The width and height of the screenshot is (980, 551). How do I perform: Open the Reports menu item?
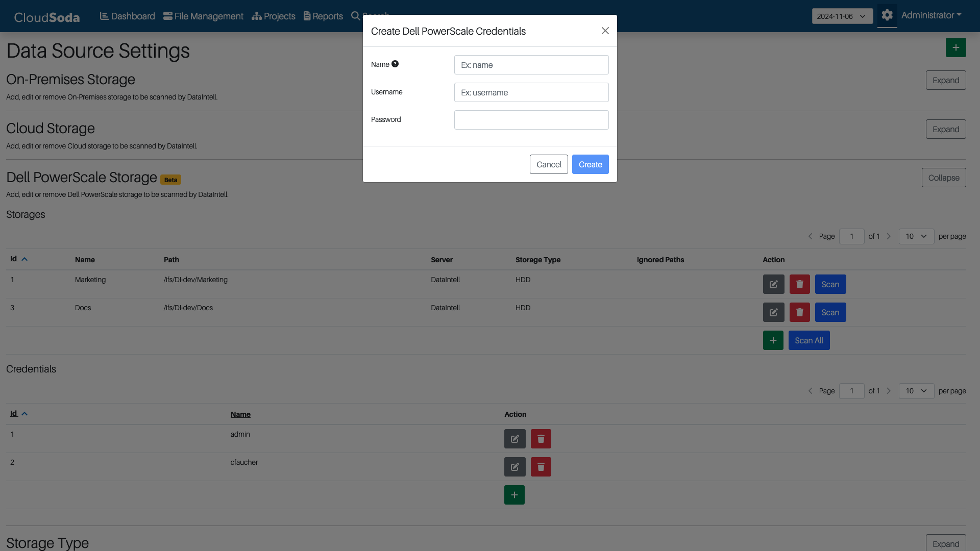[x=323, y=16]
